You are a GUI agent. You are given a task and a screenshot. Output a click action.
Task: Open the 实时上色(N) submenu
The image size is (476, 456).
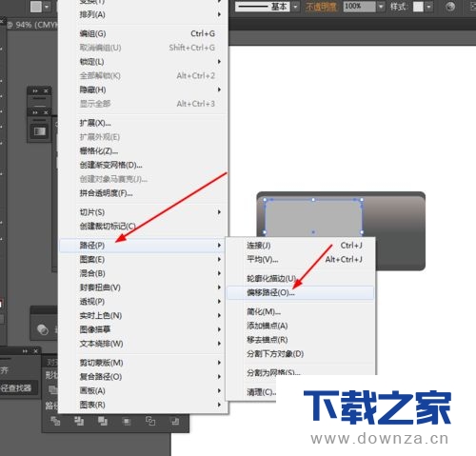144,315
